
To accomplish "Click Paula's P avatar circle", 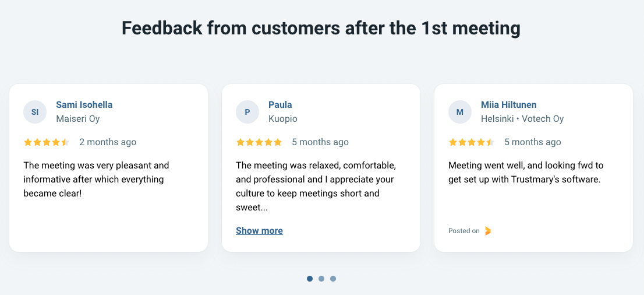I will point(247,112).
